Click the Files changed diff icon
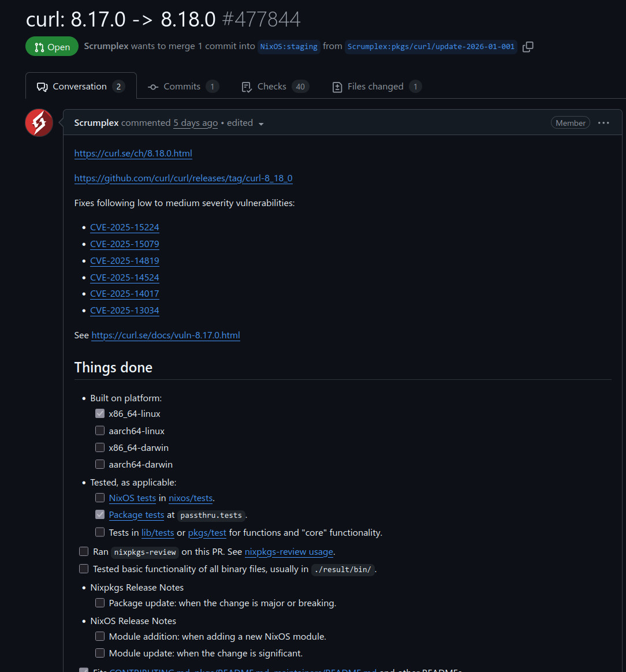This screenshot has height=672, width=626. [x=337, y=87]
